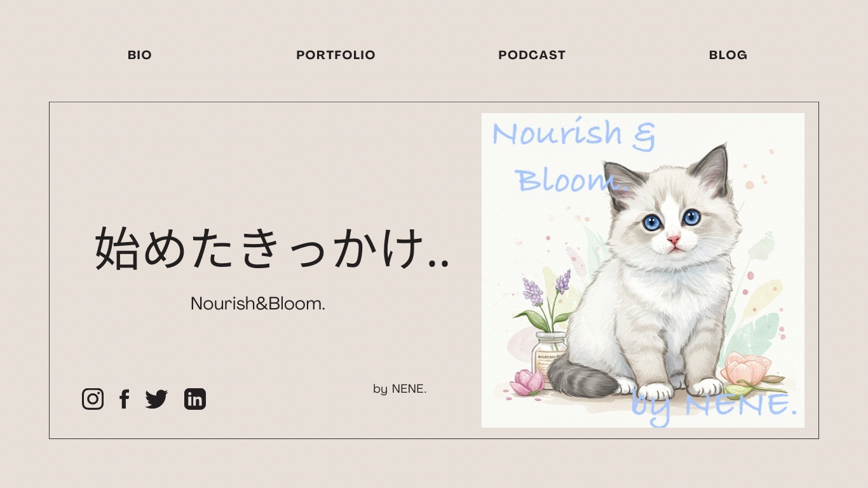The height and width of the screenshot is (488, 868).
Task: Open the Twitter bird icon
Action: coord(156,399)
